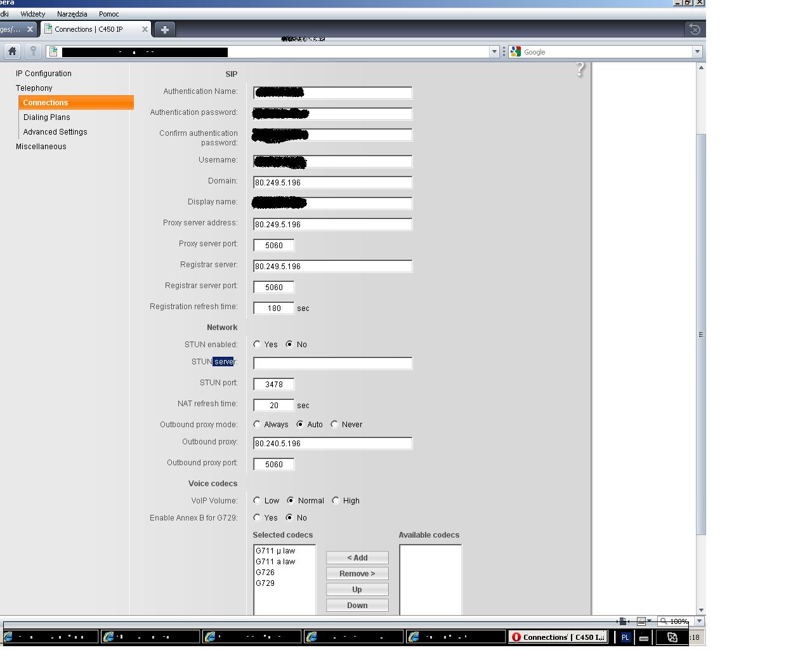Set Outbound proxy mode to Always
This screenshot has height=650, width=812.
(x=258, y=424)
